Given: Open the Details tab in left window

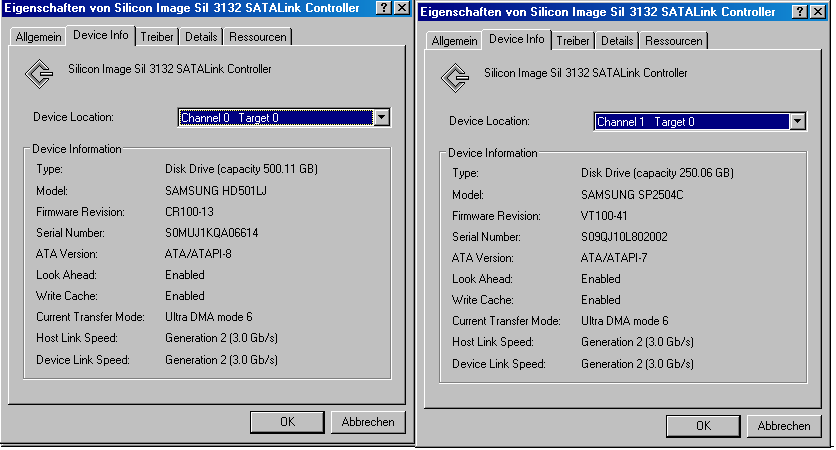Looking at the screenshot, I should 201,37.
